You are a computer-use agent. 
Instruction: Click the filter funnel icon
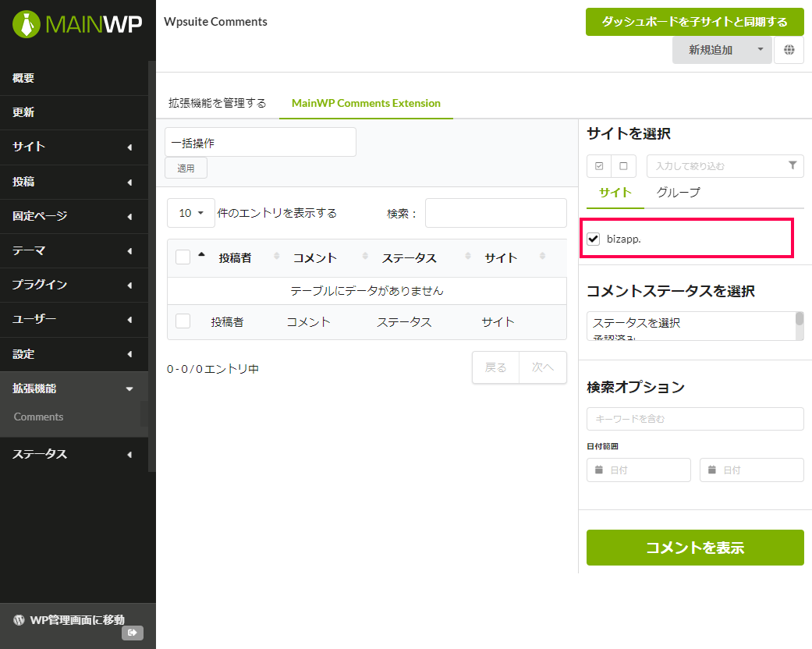pos(792,165)
